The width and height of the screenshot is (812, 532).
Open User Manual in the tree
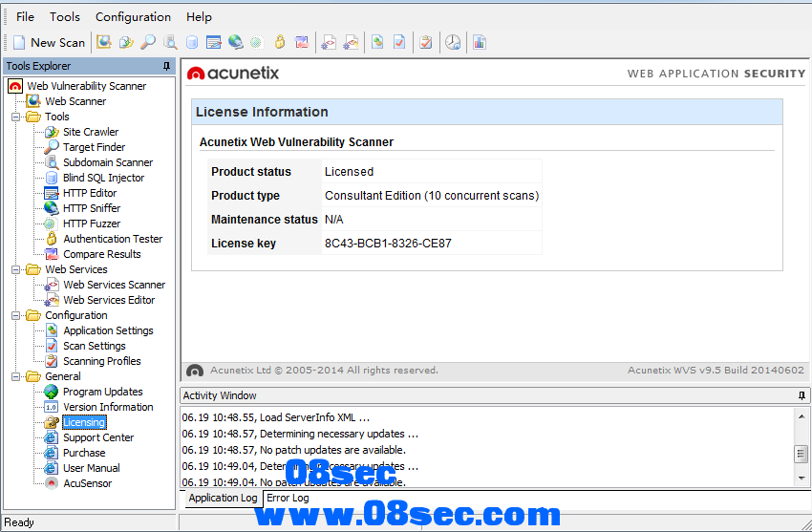pos(91,468)
